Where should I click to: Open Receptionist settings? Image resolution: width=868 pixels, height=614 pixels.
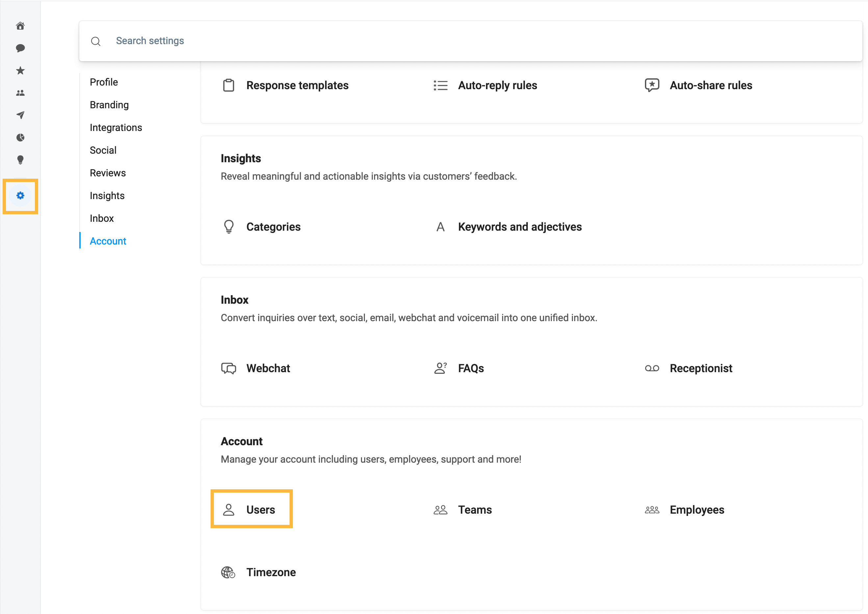pos(701,368)
